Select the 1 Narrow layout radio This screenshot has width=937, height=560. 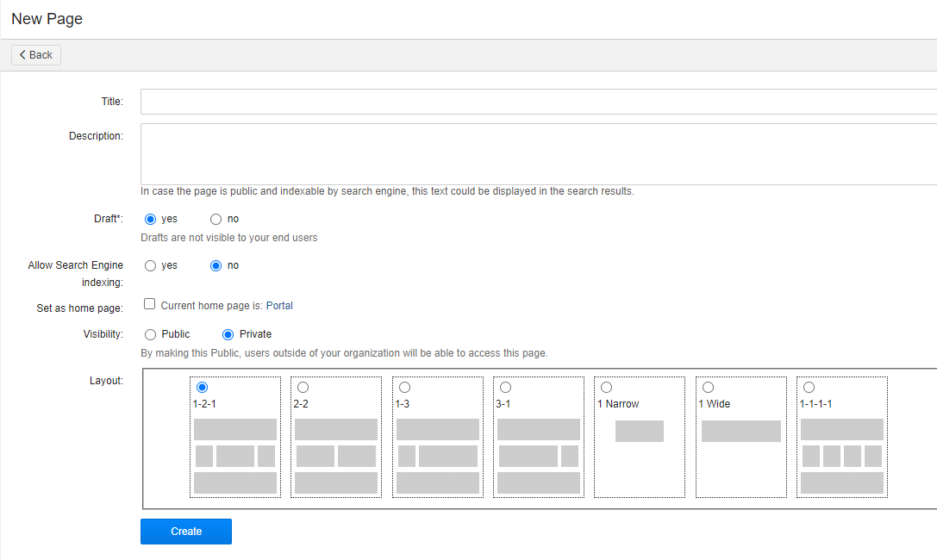pos(607,388)
